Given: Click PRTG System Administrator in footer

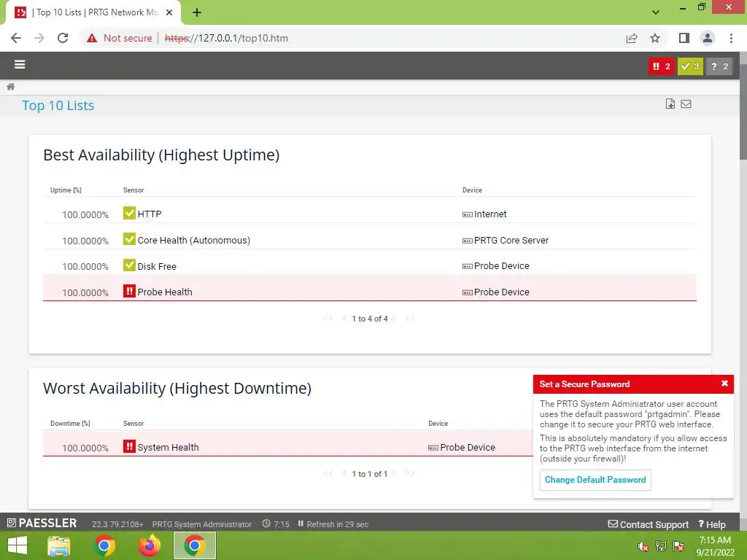Looking at the screenshot, I should click(x=202, y=524).
